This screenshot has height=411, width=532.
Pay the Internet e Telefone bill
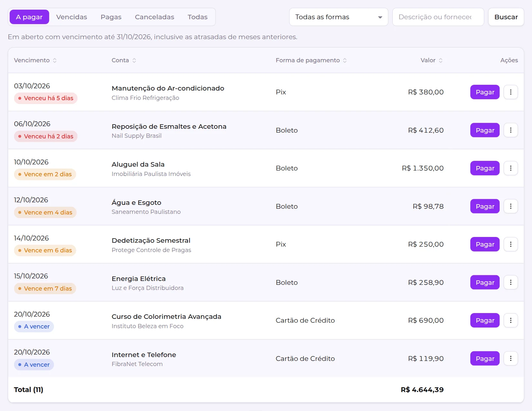pyautogui.click(x=485, y=358)
